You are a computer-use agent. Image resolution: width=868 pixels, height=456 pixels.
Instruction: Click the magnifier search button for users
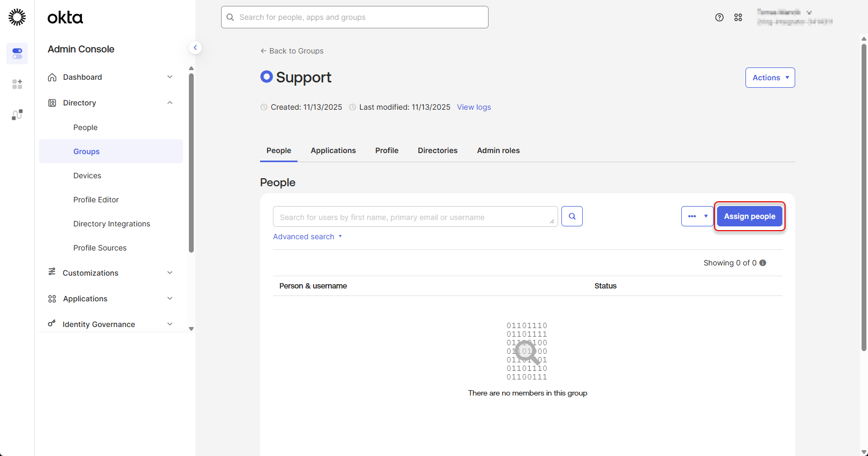[x=572, y=216]
